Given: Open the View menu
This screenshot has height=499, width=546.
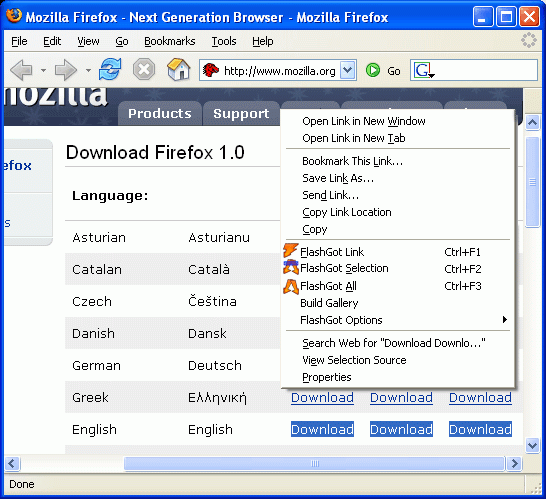Looking at the screenshot, I should pyautogui.click(x=88, y=41).
